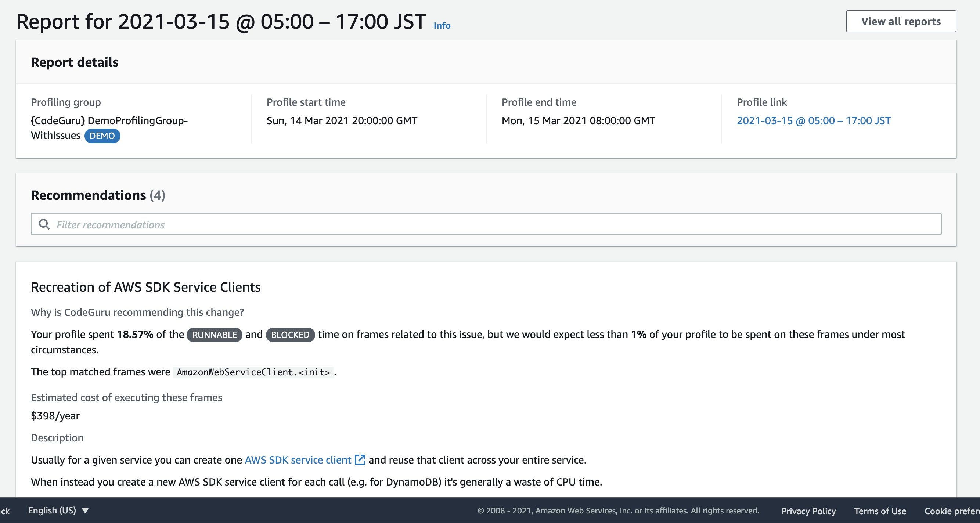Open the AWS SDK service client documentation link

coord(298,460)
